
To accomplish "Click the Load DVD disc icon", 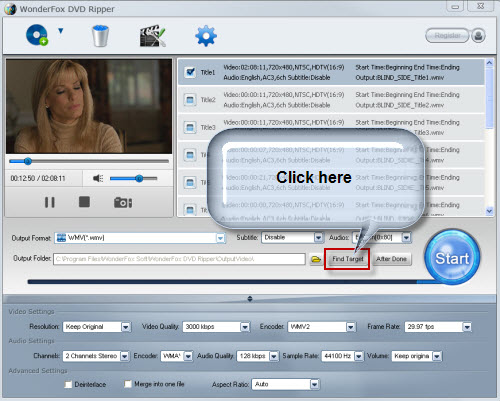I will pyautogui.click(x=37, y=35).
